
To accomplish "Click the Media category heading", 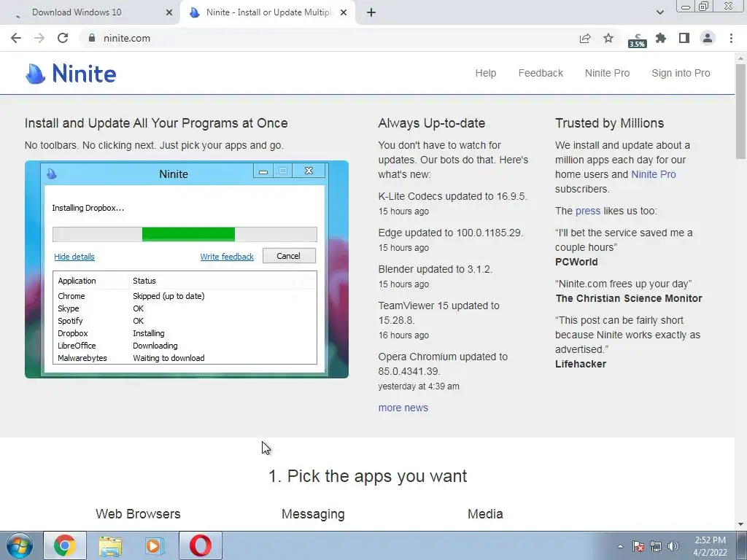I will point(485,514).
